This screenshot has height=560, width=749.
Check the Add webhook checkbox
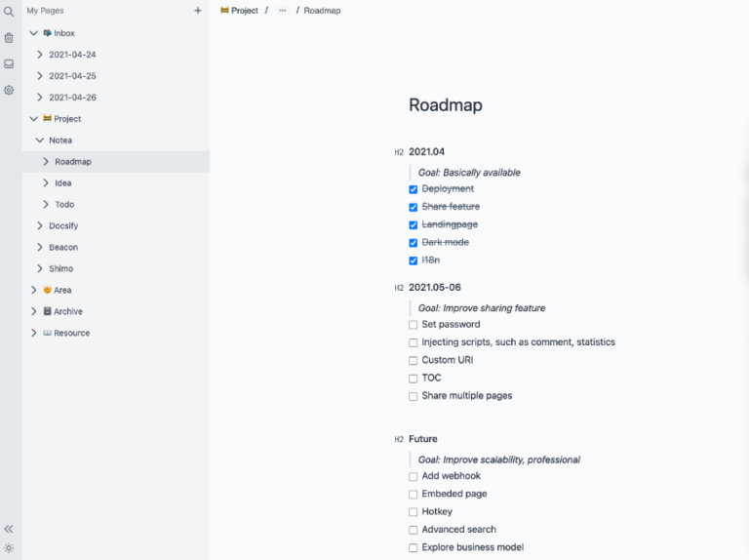(x=414, y=477)
